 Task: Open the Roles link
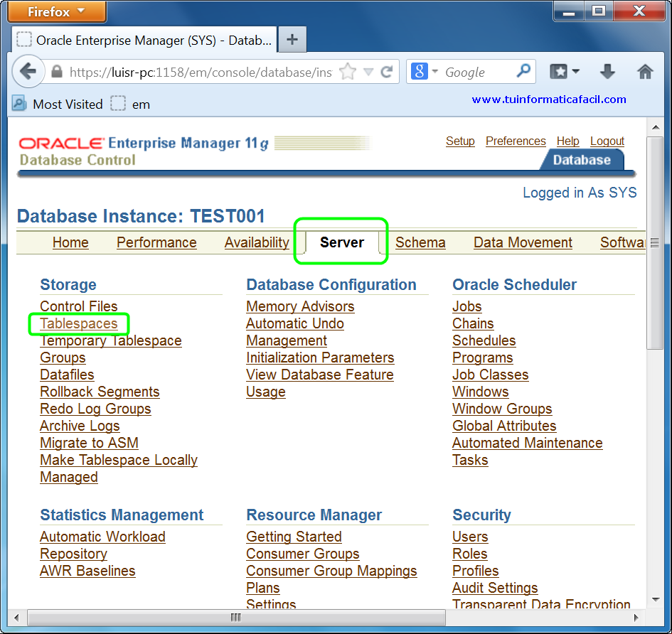470,554
